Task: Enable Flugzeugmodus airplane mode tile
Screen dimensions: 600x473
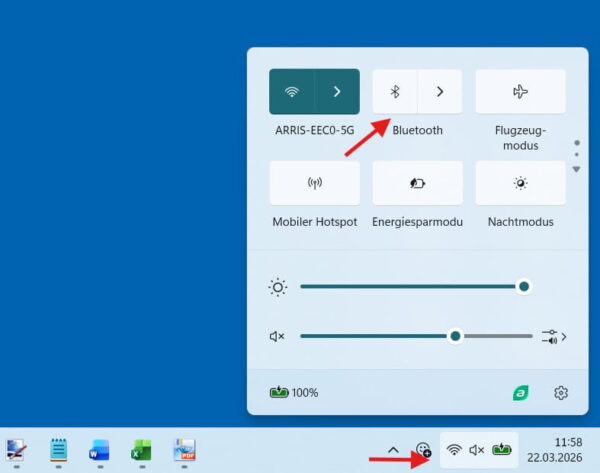Action: click(520, 92)
